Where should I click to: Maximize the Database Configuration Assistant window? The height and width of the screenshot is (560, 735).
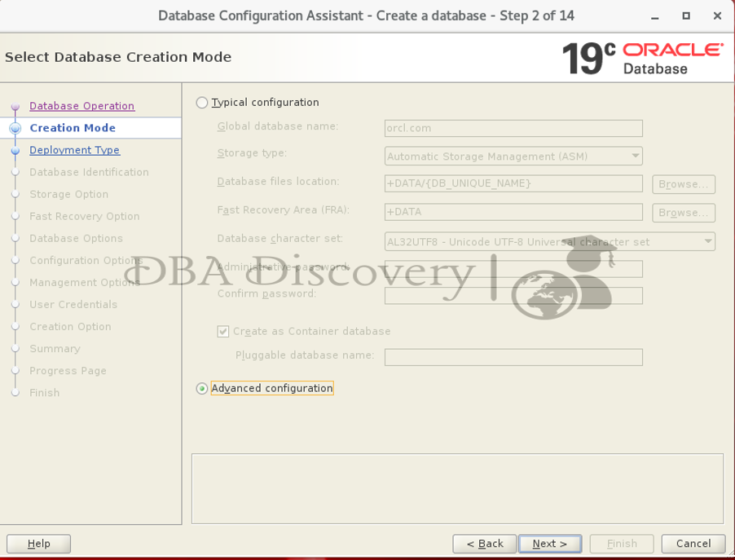pyautogui.click(x=686, y=15)
